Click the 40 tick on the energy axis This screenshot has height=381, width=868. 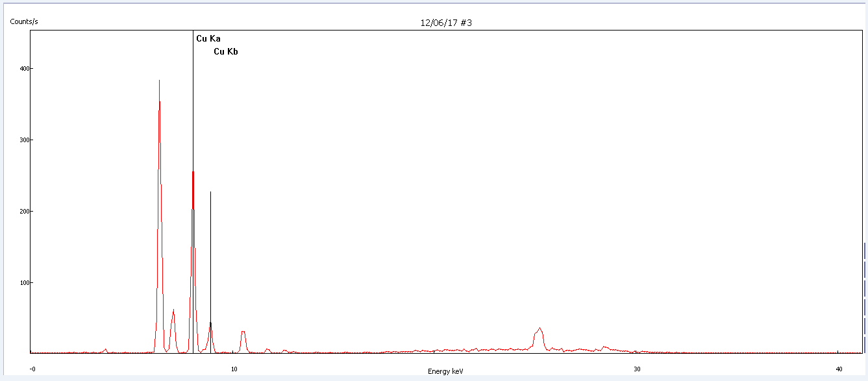coord(839,369)
